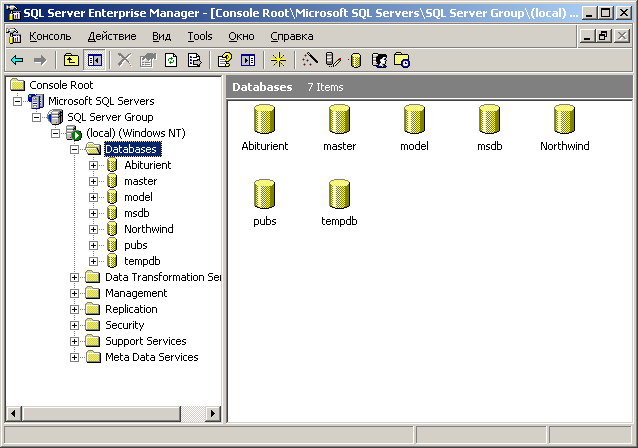Toggle the Show/Hide console tree button
Image resolution: width=638 pixels, height=448 pixels.
point(94,60)
